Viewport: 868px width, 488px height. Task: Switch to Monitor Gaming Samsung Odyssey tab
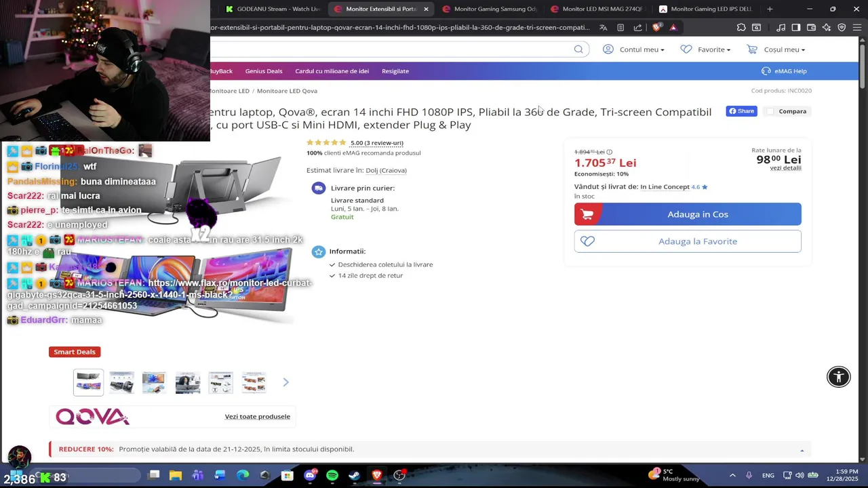click(488, 9)
